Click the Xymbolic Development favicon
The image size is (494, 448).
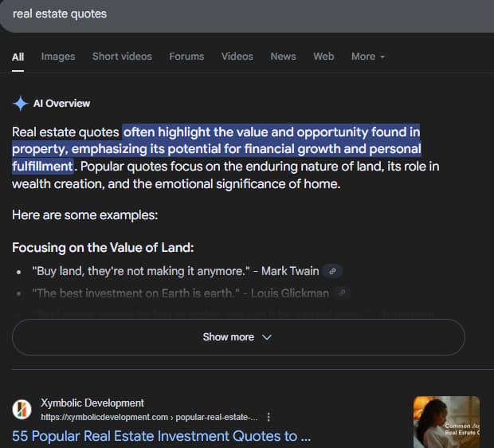click(22, 410)
